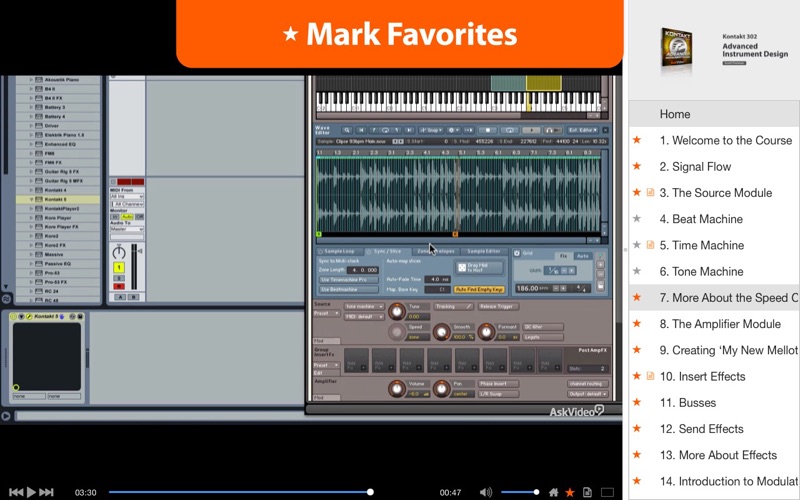Click the channel routing button

(588, 384)
